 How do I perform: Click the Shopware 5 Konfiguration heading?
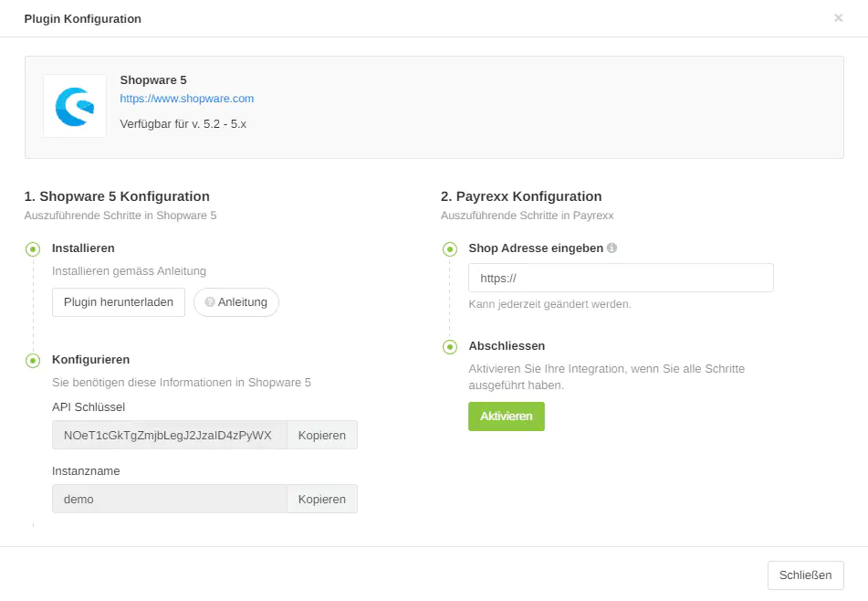[x=117, y=196]
